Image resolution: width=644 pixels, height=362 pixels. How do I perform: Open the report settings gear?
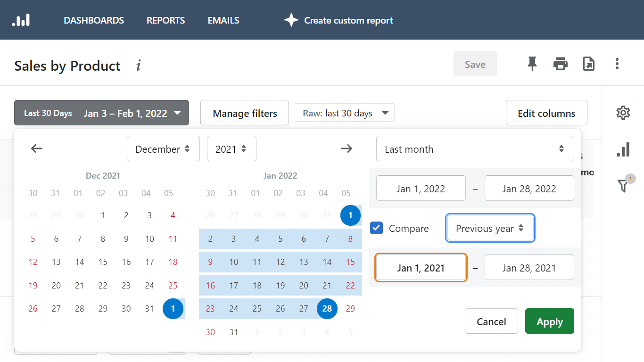pos(623,113)
